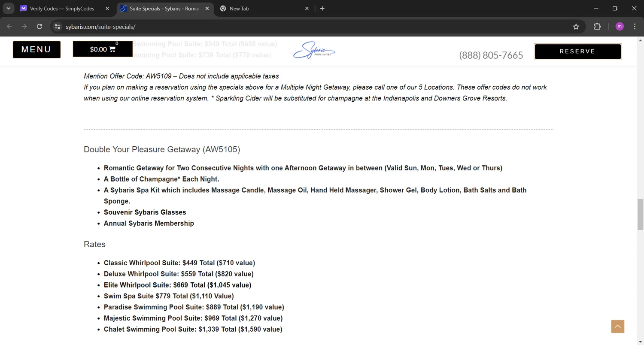Click the Mention Offer Code AW5109 line
The width and height of the screenshot is (644, 345).
[181, 76]
